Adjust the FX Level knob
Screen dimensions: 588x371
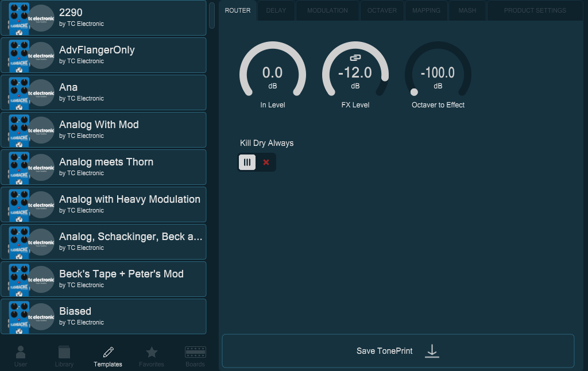355,69
